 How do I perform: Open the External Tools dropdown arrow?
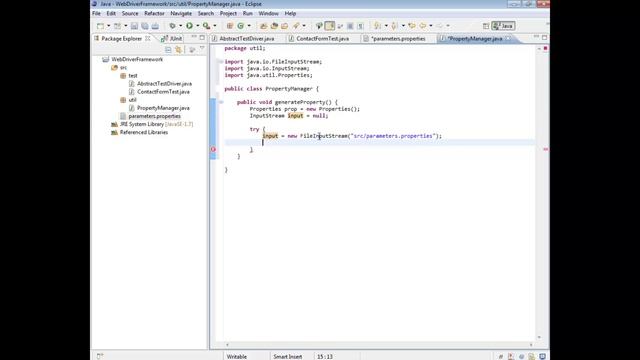[215, 26]
